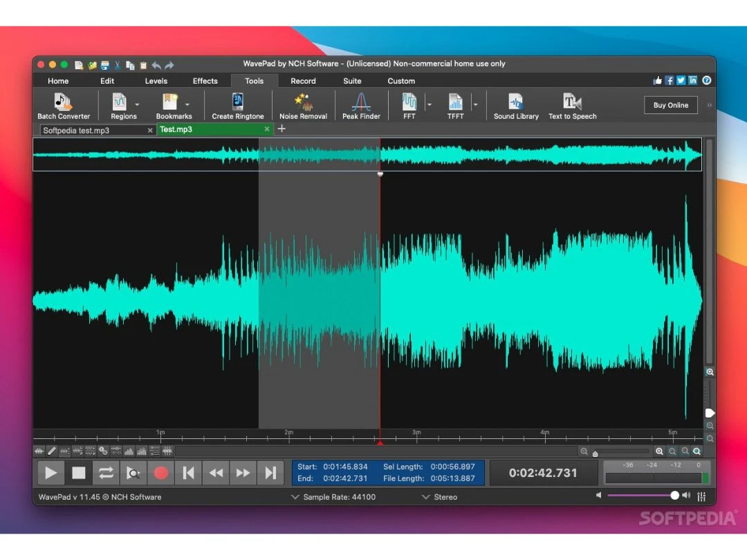The image size is (747, 560).
Task: Open the Twitter share icon
Action: [x=681, y=80]
